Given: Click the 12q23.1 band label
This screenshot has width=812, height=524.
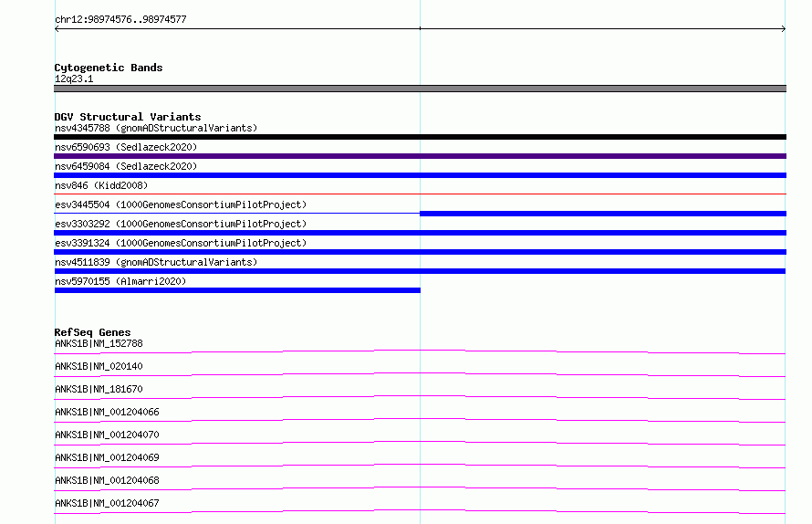Looking at the screenshot, I should pos(74,79).
